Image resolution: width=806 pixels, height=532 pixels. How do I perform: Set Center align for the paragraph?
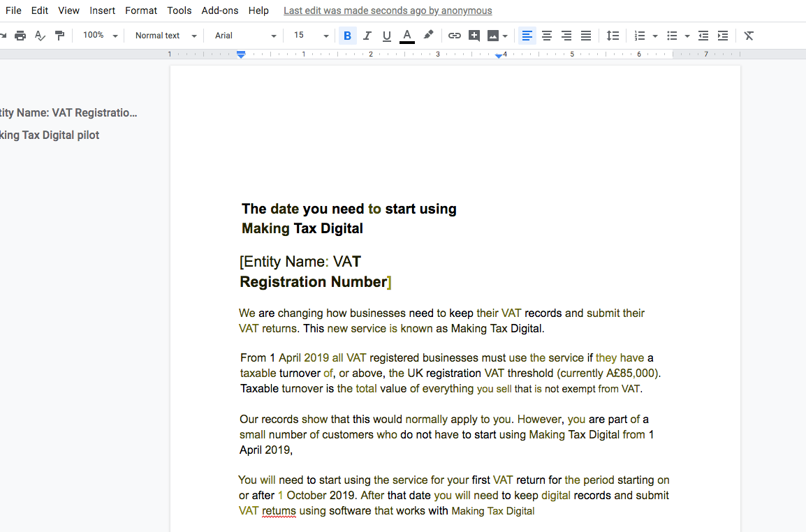click(x=547, y=36)
